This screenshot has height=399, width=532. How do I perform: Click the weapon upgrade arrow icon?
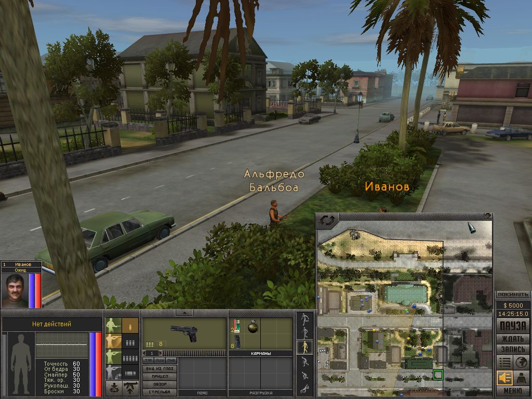(130, 388)
